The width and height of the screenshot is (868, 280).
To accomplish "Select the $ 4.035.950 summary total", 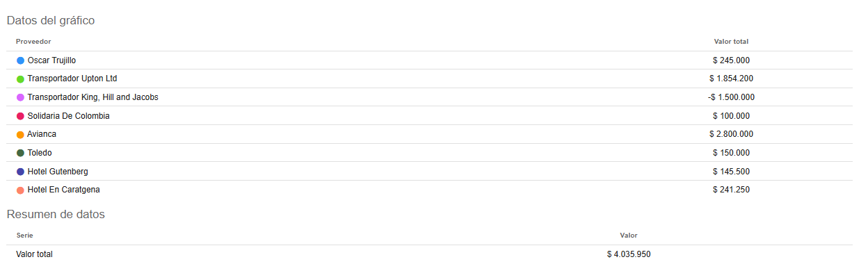I will click(x=629, y=254).
